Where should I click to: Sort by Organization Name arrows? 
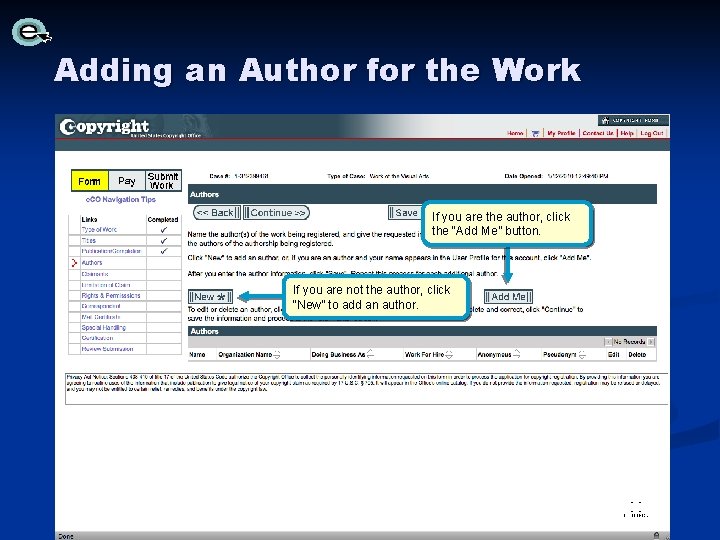(x=277, y=354)
